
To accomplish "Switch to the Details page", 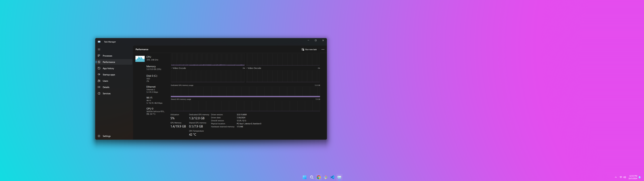I will coord(106,87).
